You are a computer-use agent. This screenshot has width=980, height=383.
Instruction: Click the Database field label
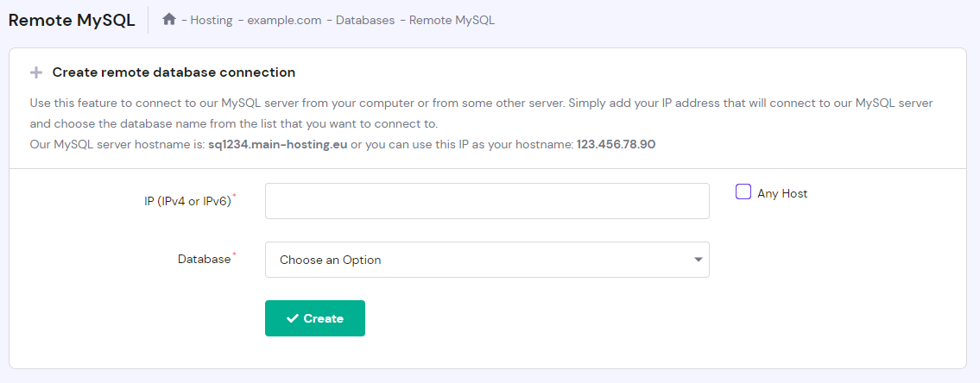tap(205, 259)
